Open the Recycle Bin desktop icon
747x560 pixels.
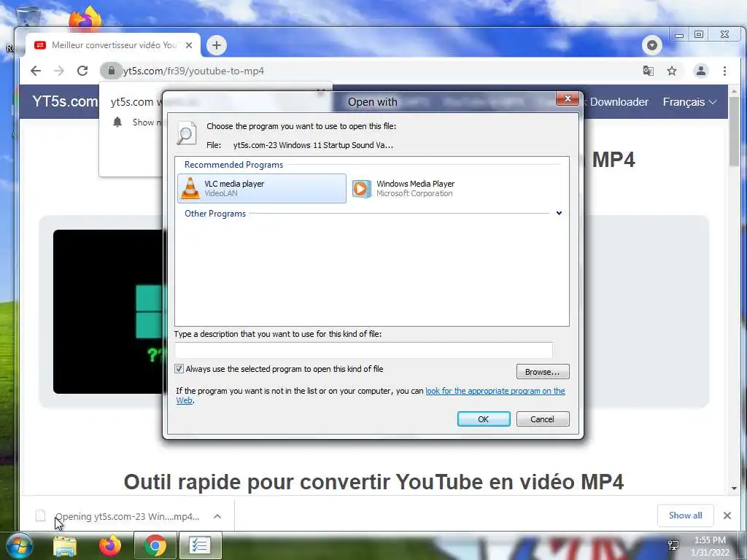[28, 15]
